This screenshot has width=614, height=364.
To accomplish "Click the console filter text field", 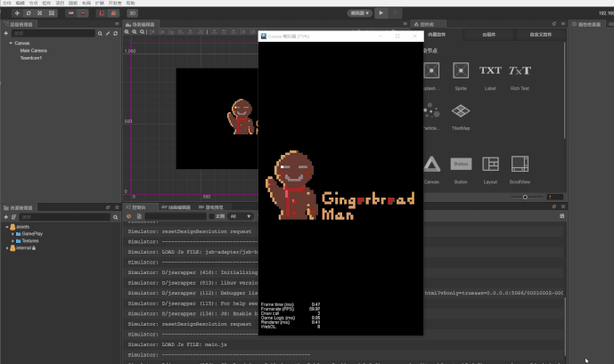I will [x=176, y=216].
